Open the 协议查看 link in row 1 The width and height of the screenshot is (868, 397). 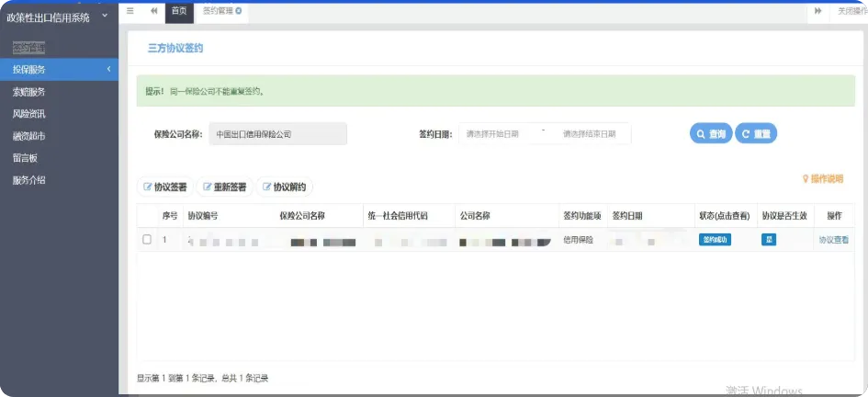834,240
